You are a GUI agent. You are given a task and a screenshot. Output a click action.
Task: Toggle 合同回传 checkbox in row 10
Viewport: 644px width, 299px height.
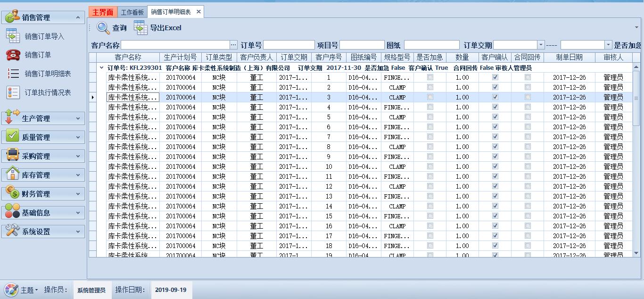click(x=528, y=166)
